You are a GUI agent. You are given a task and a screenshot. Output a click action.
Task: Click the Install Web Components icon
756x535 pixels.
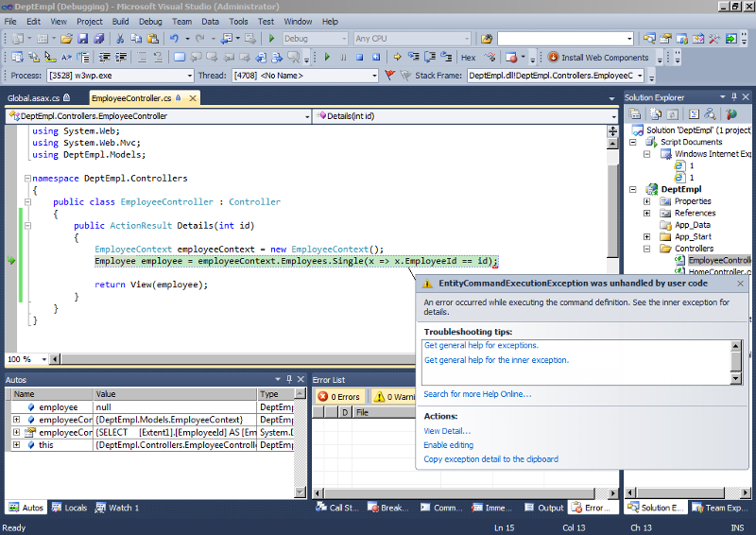pos(554,58)
